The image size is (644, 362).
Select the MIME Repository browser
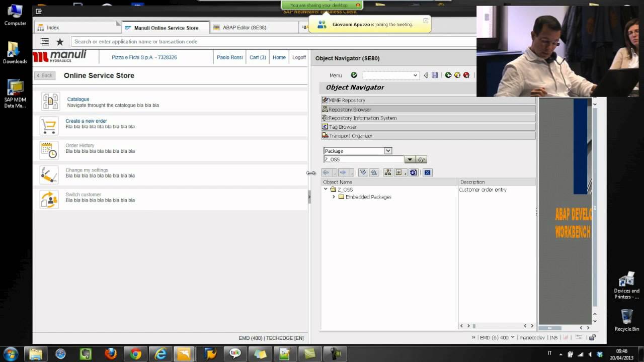[428, 101]
